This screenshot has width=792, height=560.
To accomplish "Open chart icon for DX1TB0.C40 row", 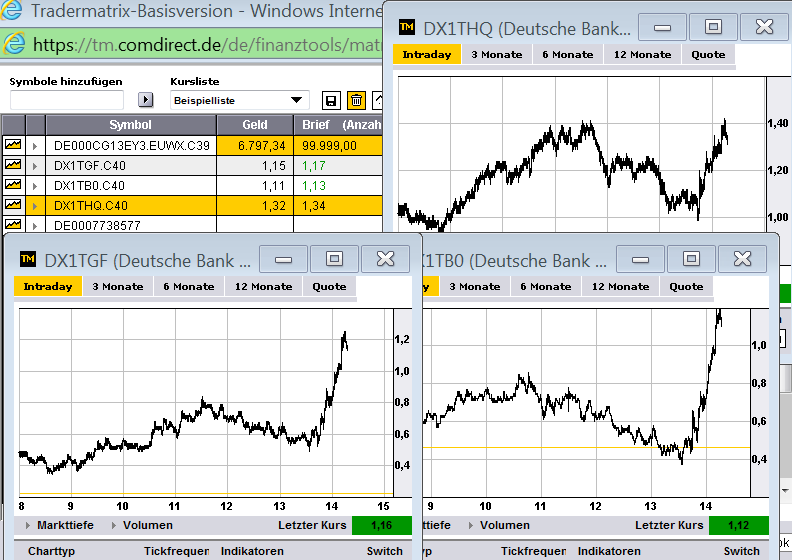I will (13, 185).
